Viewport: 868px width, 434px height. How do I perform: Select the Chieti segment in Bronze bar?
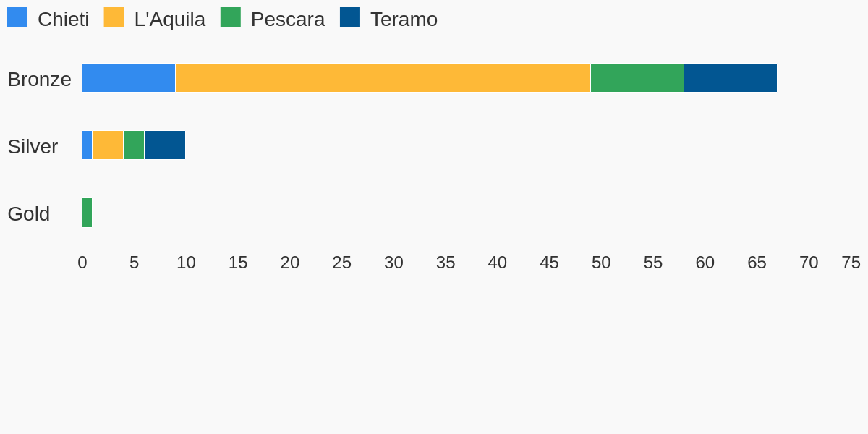coord(129,78)
